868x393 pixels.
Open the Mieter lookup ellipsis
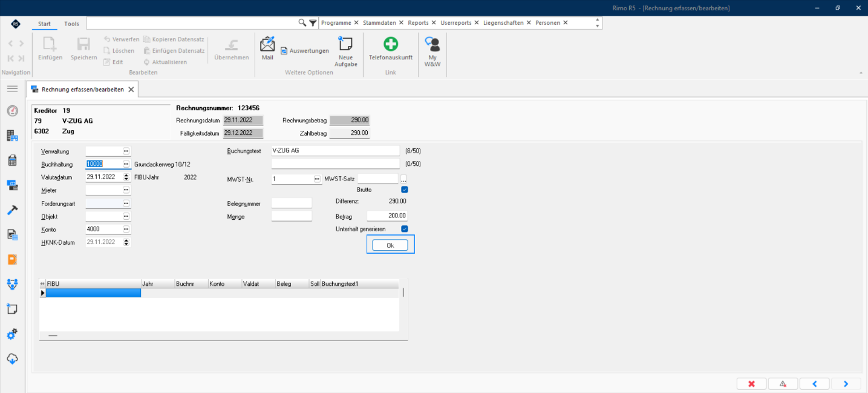(x=126, y=190)
